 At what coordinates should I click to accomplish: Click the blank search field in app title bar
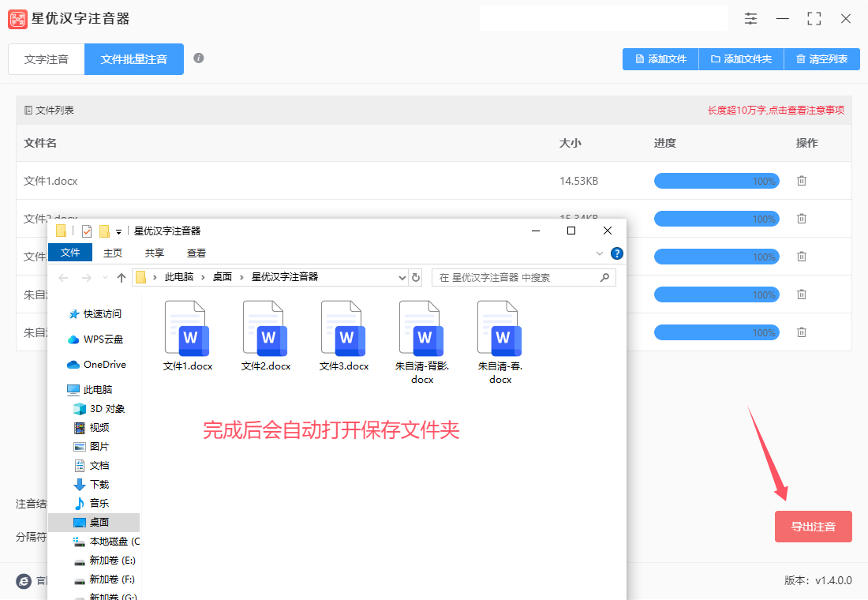[x=604, y=18]
